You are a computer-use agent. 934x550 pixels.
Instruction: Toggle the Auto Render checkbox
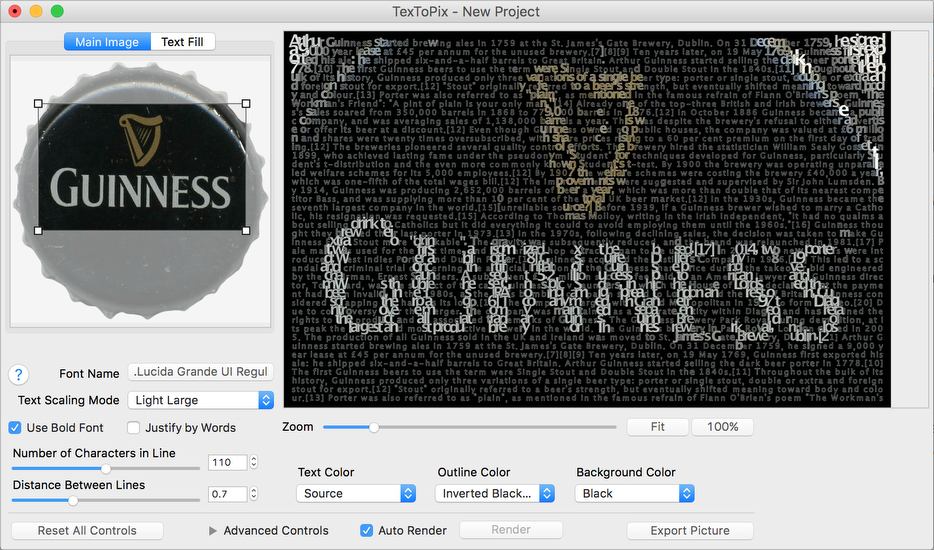367,530
